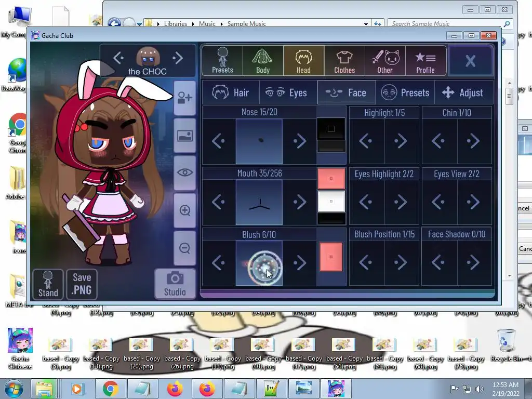
Task: Open the black Nose color swatch
Action: [x=331, y=129]
